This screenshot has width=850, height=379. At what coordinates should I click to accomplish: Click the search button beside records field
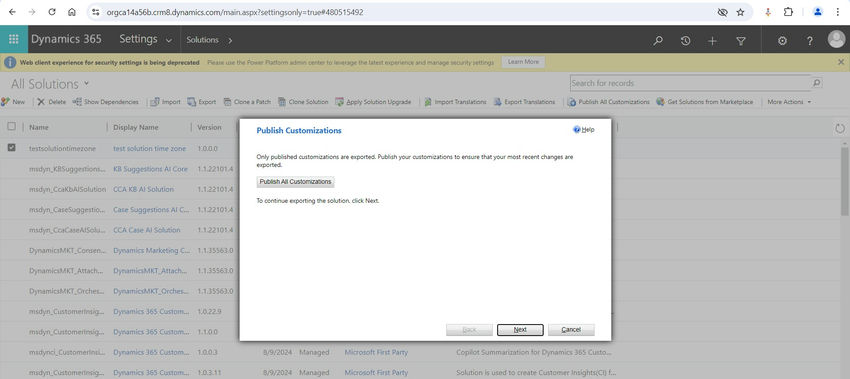816,83
